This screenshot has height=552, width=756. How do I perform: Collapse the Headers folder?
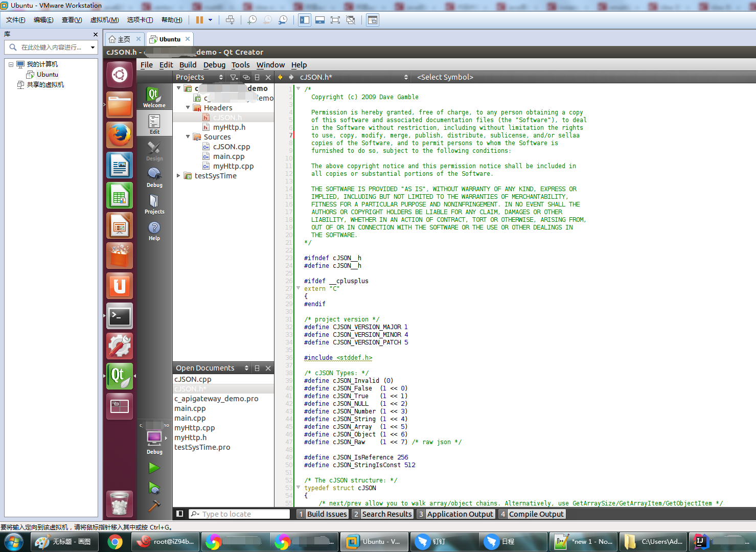tap(188, 107)
